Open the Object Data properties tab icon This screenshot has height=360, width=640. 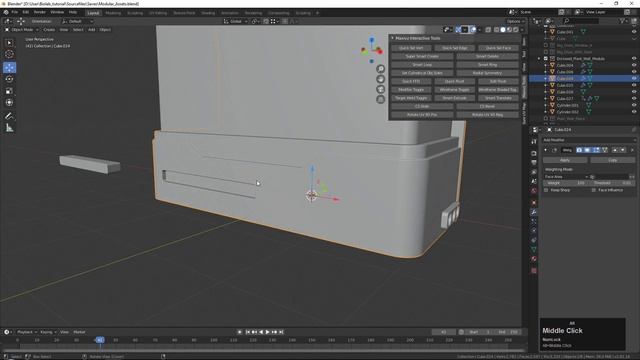pyautogui.click(x=534, y=249)
